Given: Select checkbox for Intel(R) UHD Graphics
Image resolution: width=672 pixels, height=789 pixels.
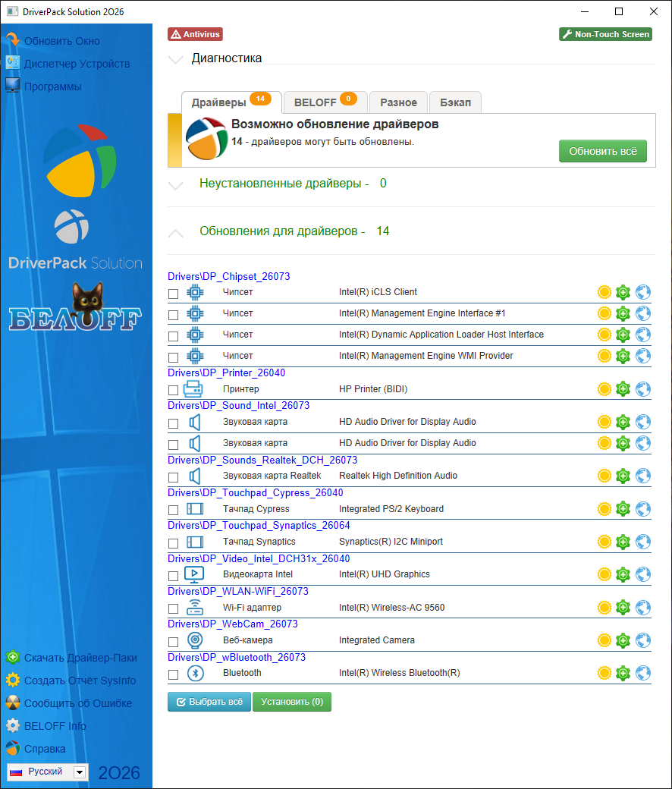Looking at the screenshot, I should tap(173, 576).
